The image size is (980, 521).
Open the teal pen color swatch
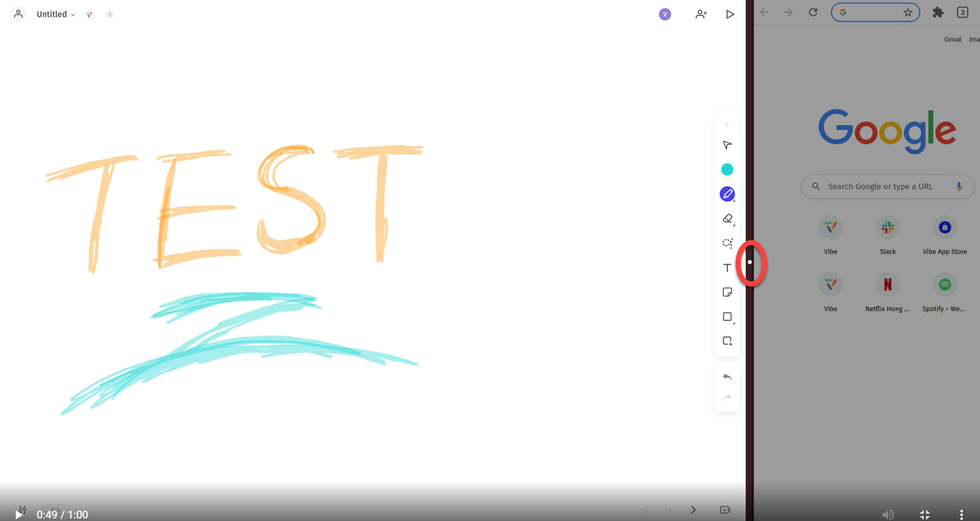click(x=727, y=170)
